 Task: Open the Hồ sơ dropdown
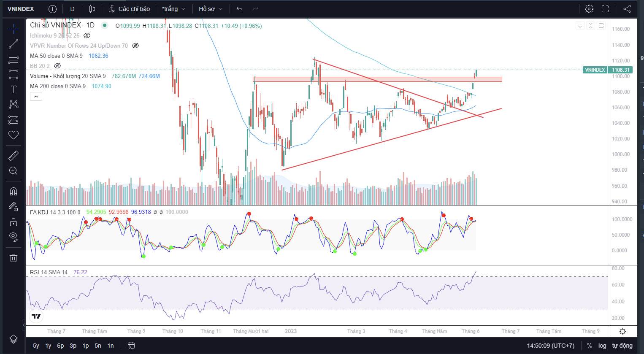point(210,9)
